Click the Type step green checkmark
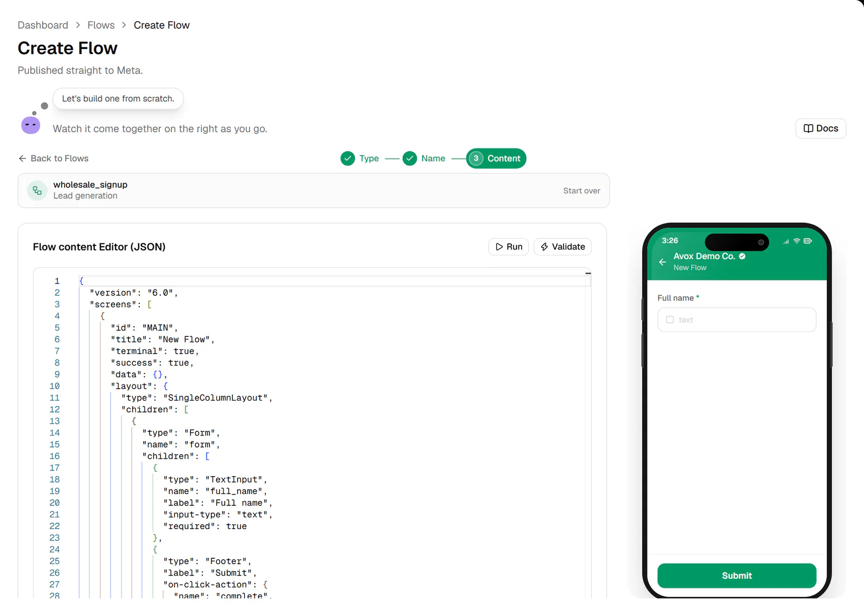The height and width of the screenshot is (616, 864). tap(348, 158)
